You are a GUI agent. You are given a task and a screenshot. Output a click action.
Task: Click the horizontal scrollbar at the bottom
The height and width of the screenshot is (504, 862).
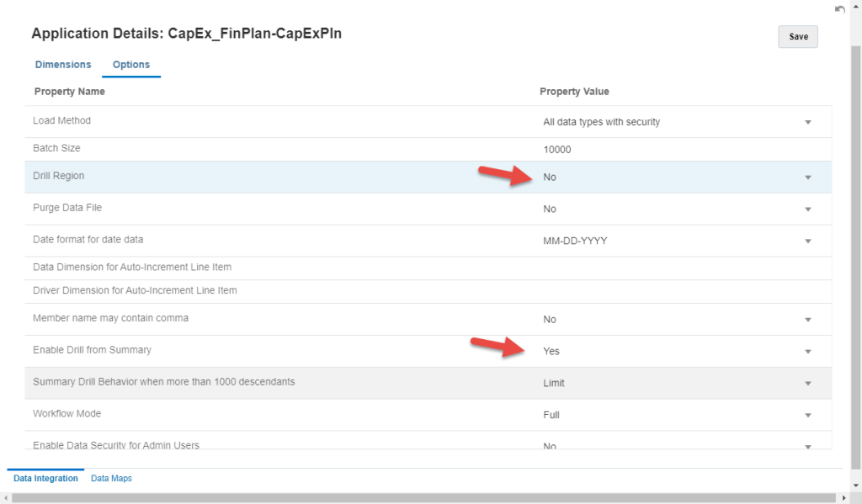421,498
